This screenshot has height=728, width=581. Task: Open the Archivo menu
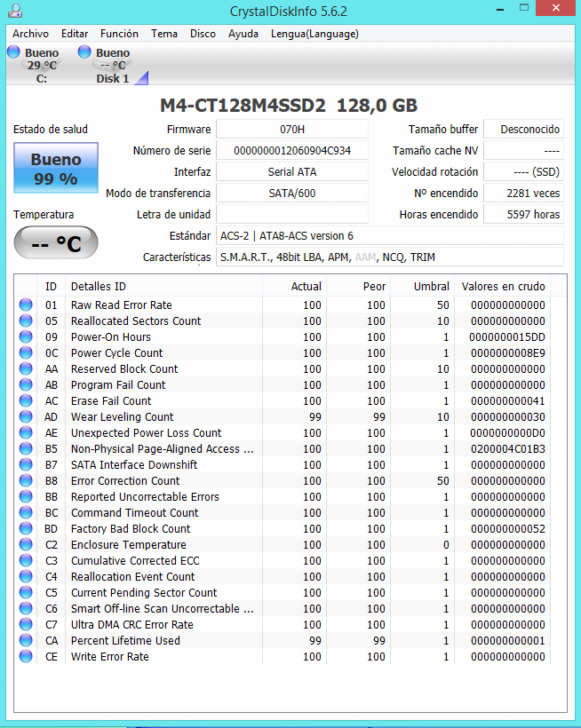click(x=30, y=34)
